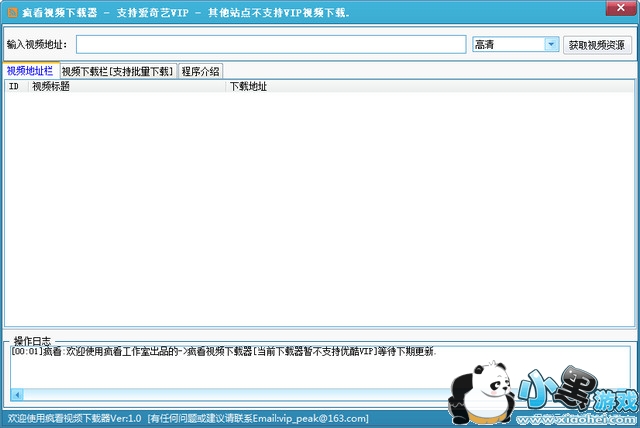Screen dimensions: 640x428
Task: Sort by the 视频标题 column header
Action: (x=127, y=86)
